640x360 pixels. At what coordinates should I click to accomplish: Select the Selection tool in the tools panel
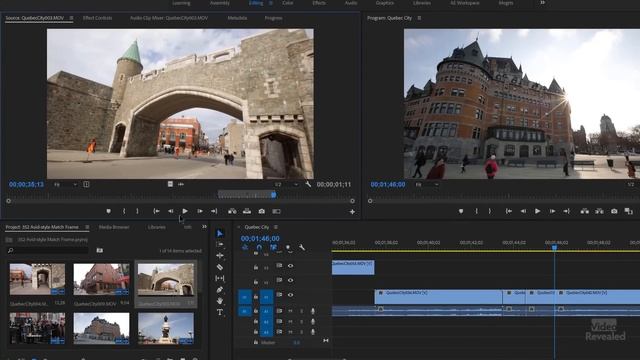pyautogui.click(x=220, y=233)
